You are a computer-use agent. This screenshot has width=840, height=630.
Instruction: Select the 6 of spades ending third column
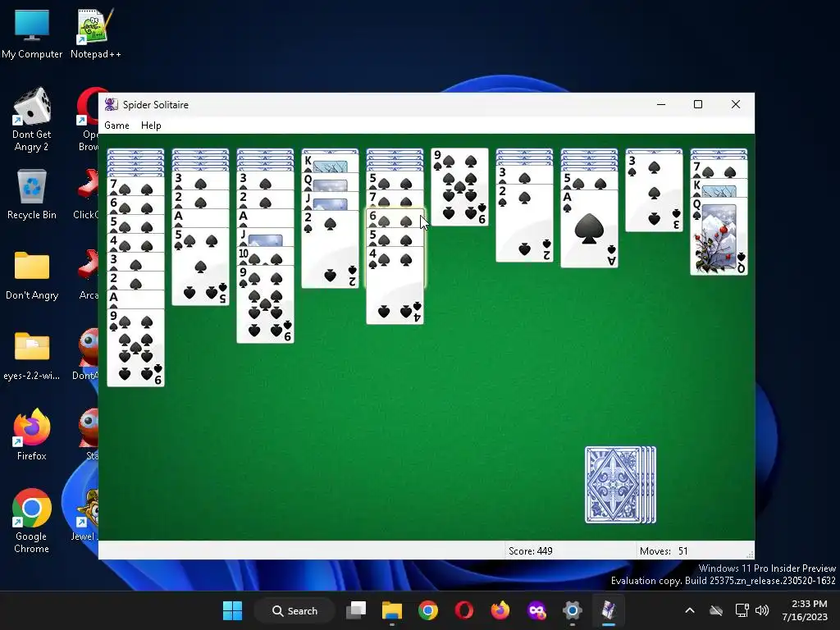coord(265,304)
